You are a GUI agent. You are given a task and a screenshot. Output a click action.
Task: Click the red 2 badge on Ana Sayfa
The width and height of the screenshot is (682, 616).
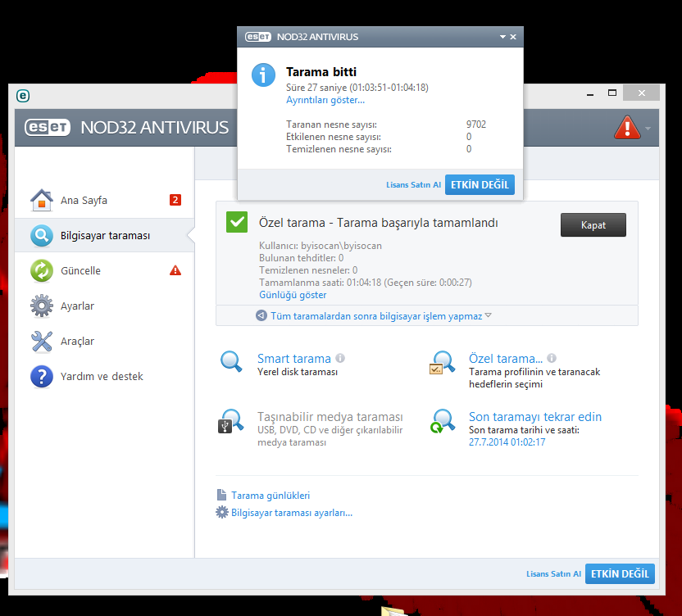pyautogui.click(x=175, y=200)
